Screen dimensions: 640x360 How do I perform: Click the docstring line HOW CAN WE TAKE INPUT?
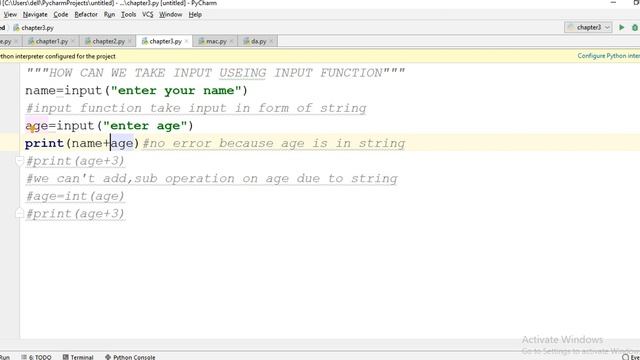pyautogui.click(x=216, y=73)
